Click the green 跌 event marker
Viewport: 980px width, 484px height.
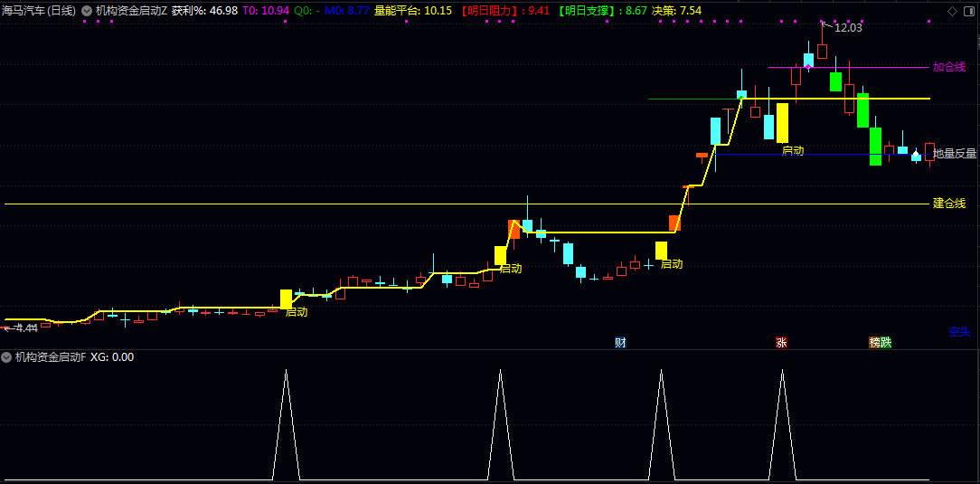886,342
